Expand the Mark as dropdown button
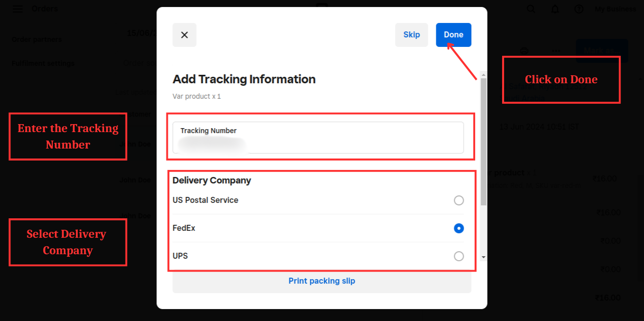 pyautogui.click(x=602, y=50)
